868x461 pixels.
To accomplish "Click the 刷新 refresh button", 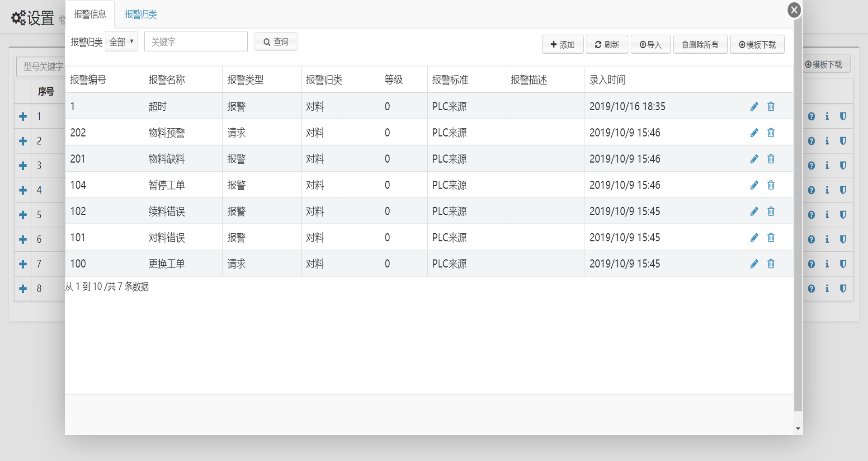I will 607,44.
